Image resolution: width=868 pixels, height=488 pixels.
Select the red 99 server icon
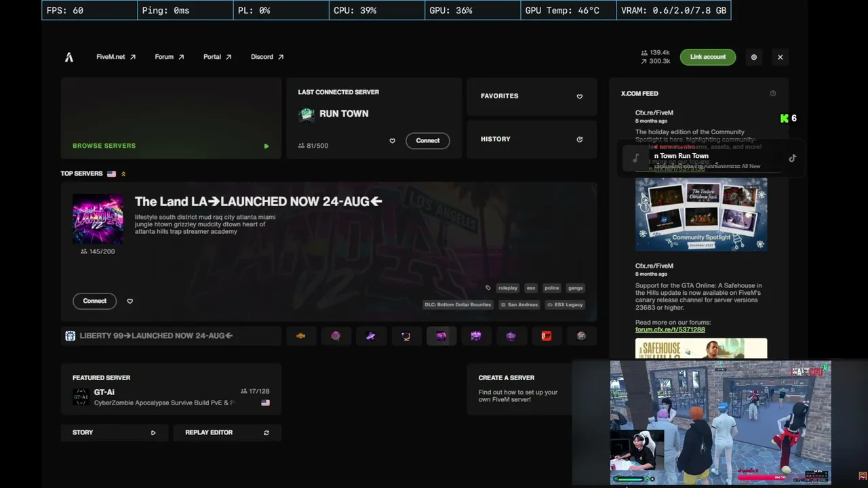coord(547,335)
